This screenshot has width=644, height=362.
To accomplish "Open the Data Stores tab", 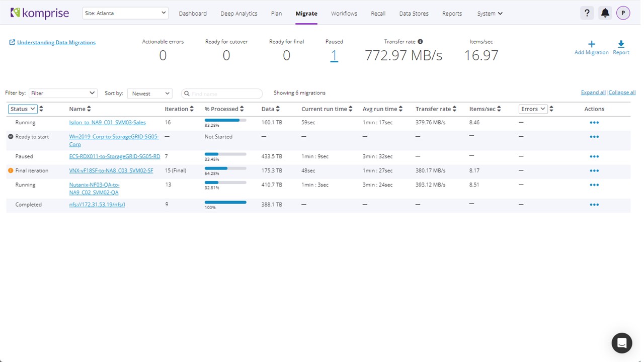I will (414, 14).
